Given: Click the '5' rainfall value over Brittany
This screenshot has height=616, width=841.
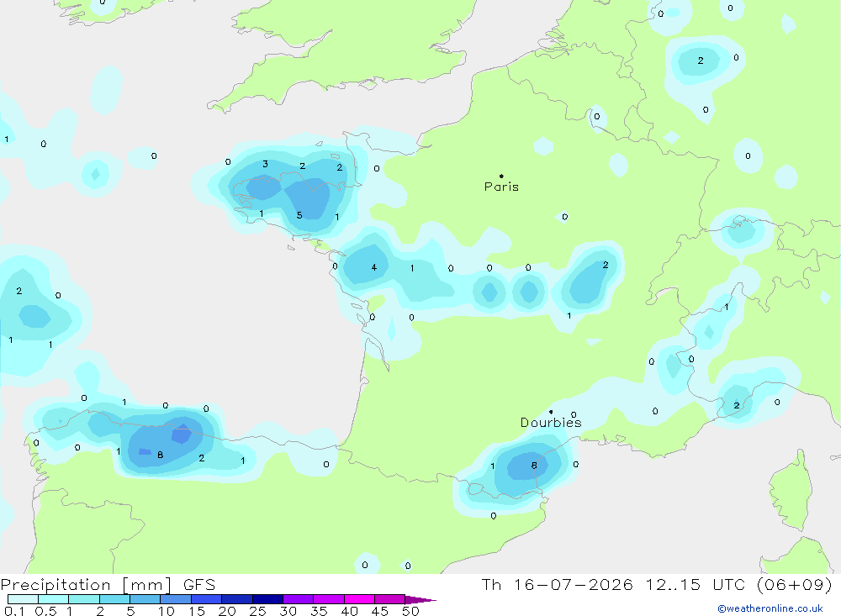Looking at the screenshot, I should pos(299,215).
